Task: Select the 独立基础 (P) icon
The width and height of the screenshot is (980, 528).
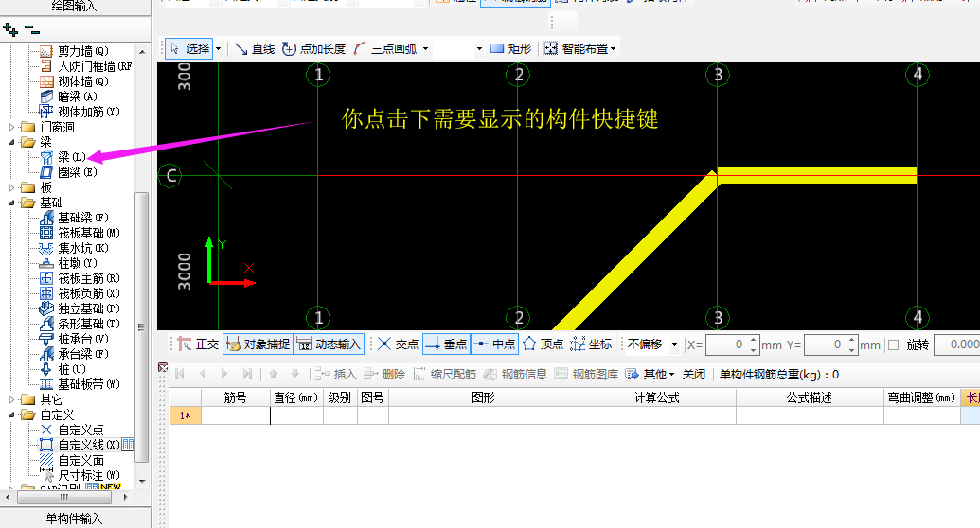Action: pos(46,308)
